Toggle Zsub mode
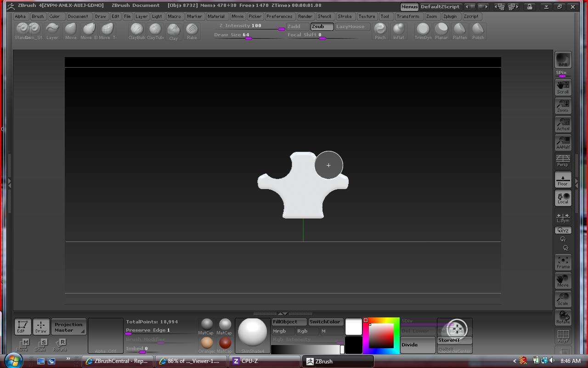 tap(322, 27)
